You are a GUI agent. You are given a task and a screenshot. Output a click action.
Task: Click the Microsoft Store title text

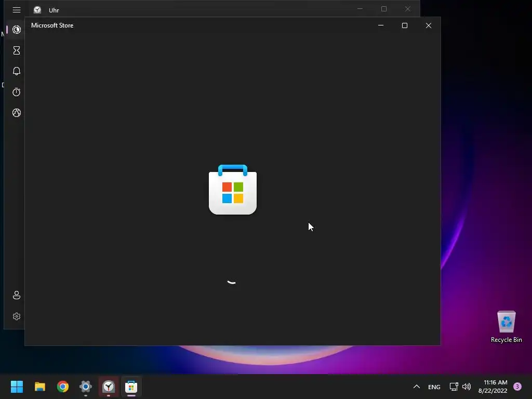tap(52, 25)
